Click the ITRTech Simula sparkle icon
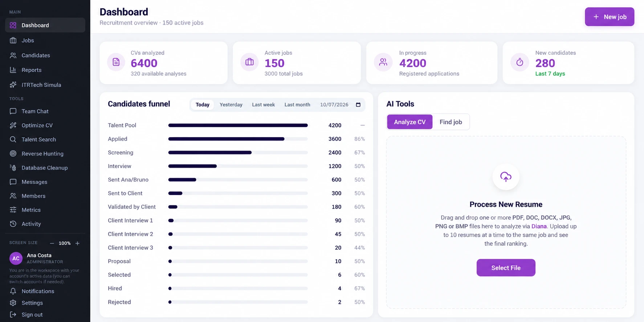644x322 pixels. [x=13, y=85]
